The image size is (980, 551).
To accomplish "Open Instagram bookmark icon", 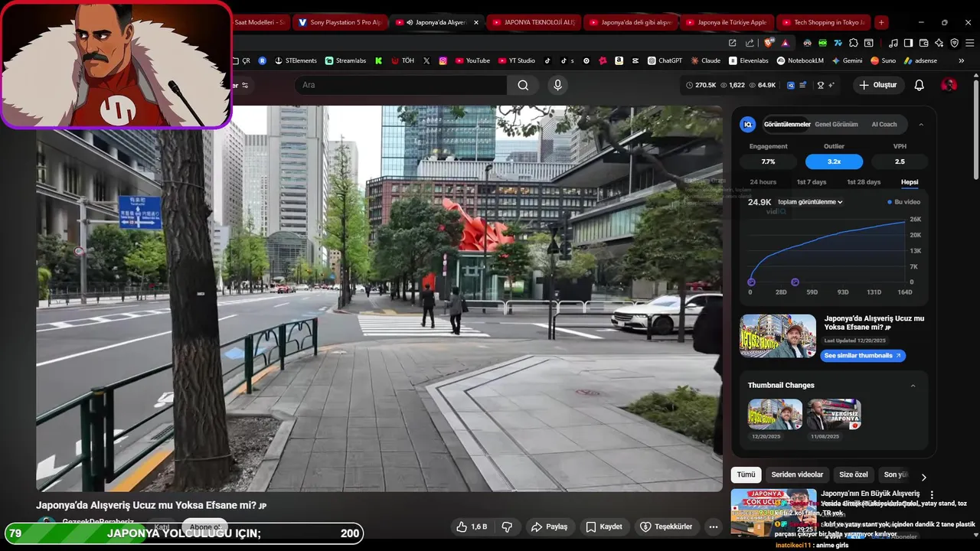I will click(443, 60).
